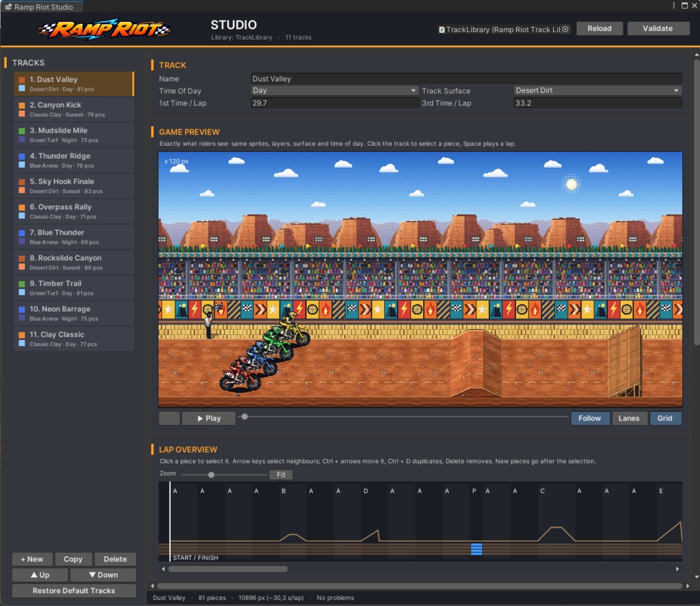The width and height of the screenshot is (700, 606).
Task: Click the track Name input field
Action: click(x=466, y=79)
